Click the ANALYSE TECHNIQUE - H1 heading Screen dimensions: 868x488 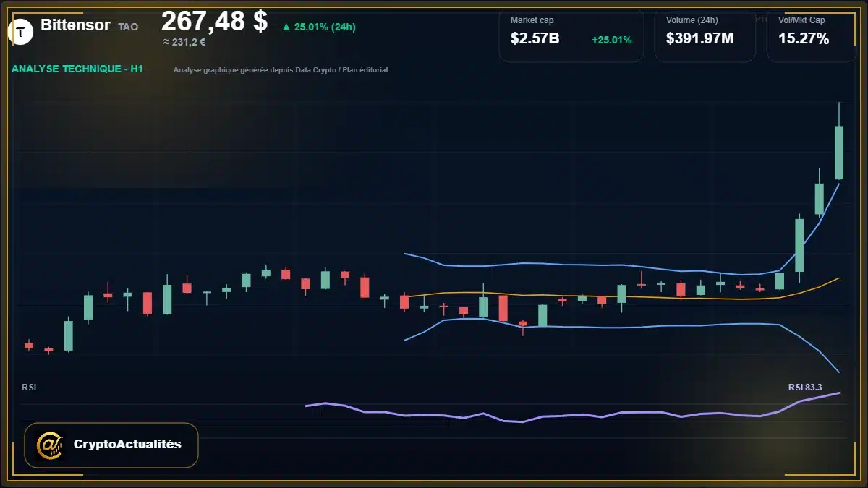click(x=77, y=69)
